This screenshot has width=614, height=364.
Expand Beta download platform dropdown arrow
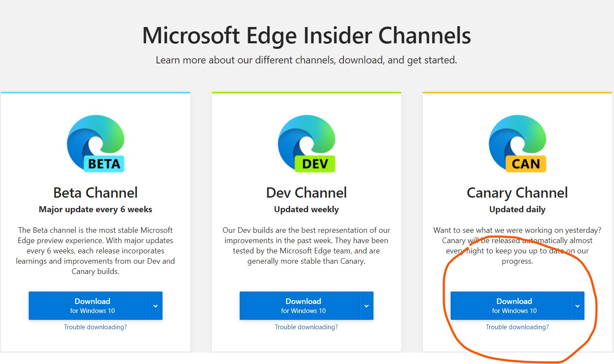coord(156,306)
